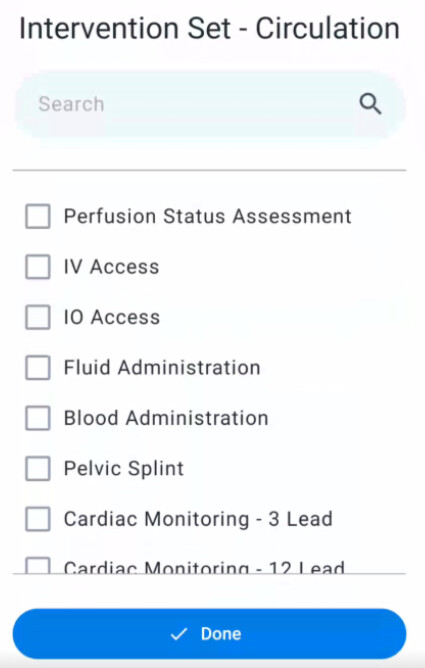
Task: Select the Fluid Administration checkbox
Action: [x=38, y=367]
